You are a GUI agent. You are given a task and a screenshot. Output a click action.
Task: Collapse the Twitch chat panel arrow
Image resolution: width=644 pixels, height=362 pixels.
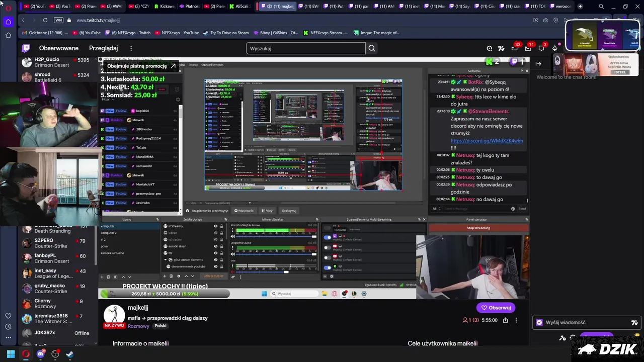pyautogui.click(x=538, y=63)
